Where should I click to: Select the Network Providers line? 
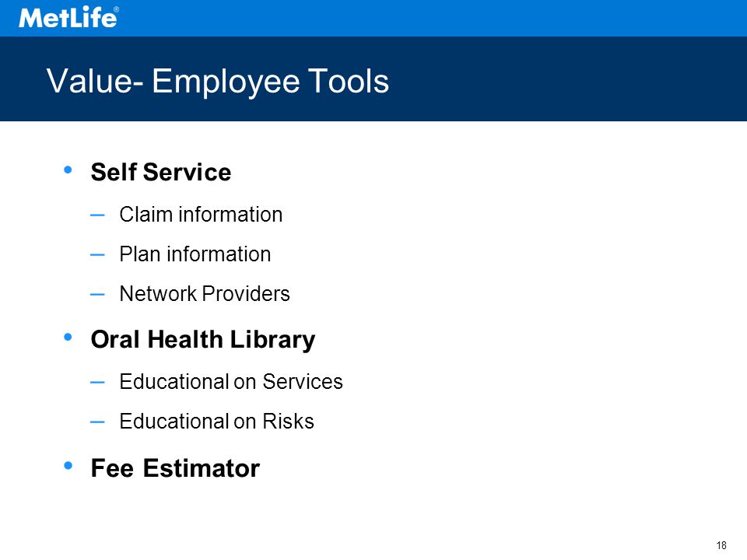pyautogui.click(x=205, y=293)
